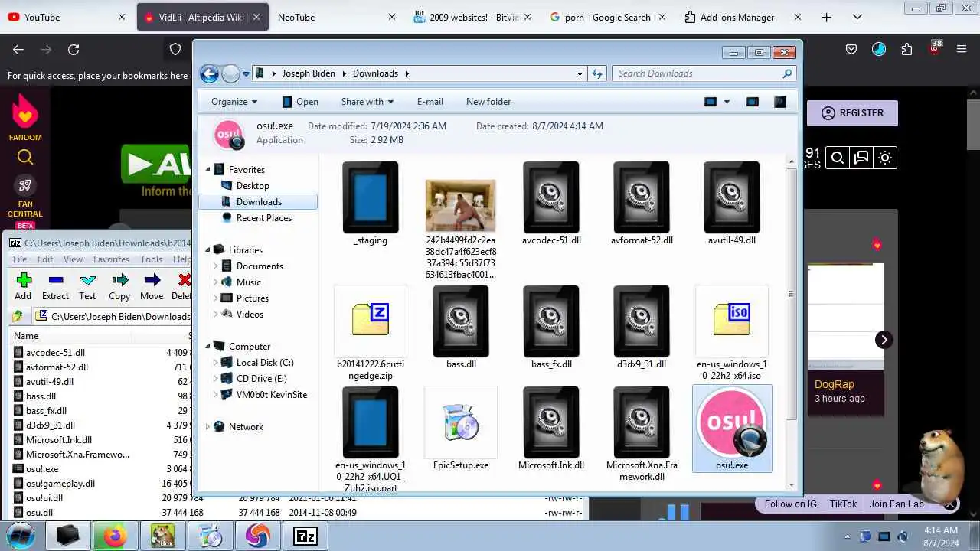The width and height of the screenshot is (980, 551).
Task: Select osu!gameplay.dll row in 7-Zip list
Action: pyautogui.click(x=100, y=484)
